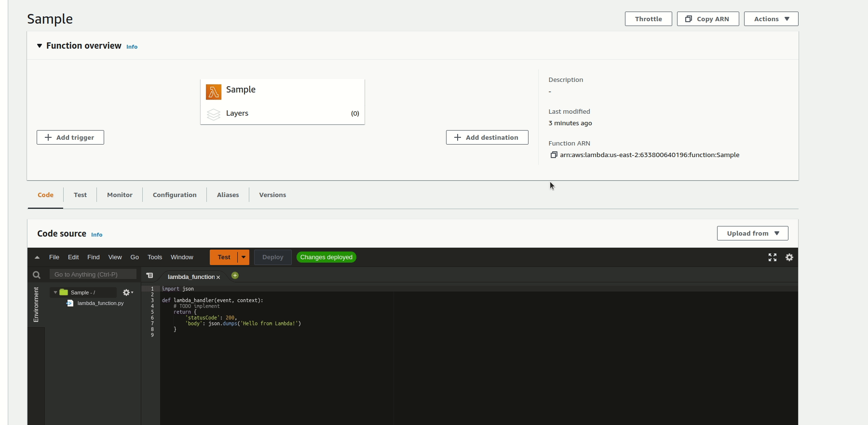Click the copy icon beside Function ARN
Screen dimensions: 868x425
click(554, 155)
